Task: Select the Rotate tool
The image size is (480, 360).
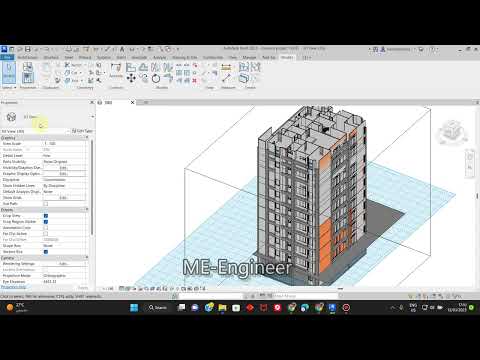Action: [x=156, y=79]
